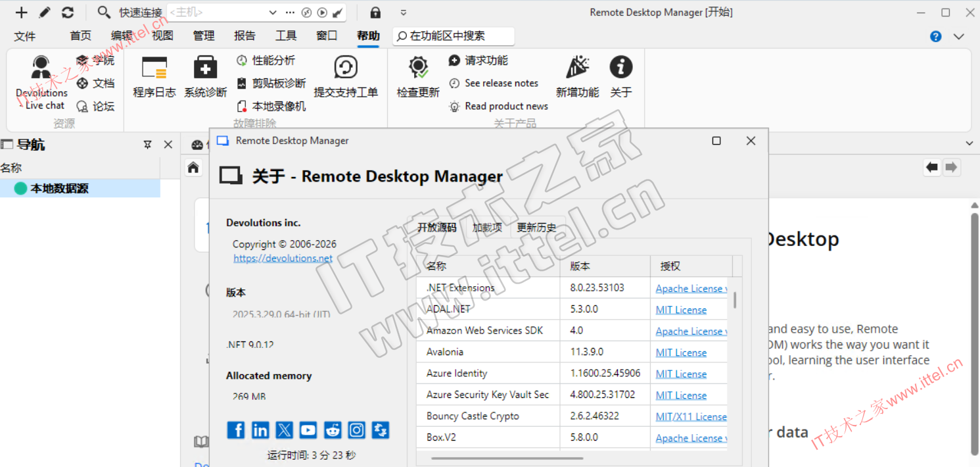Open the 程序日志 application log

click(154, 76)
